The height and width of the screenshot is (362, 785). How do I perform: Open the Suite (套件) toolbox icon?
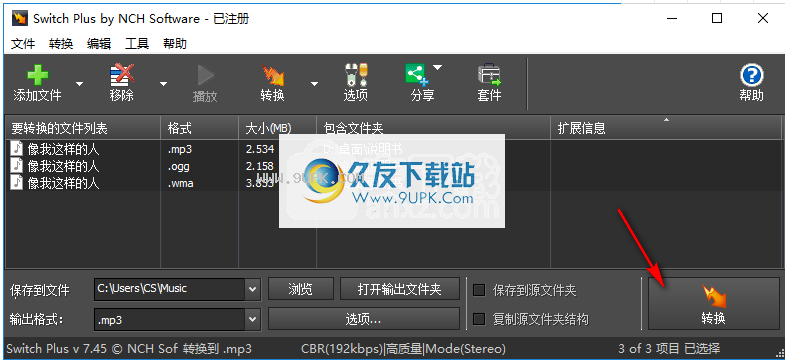(489, 76)
